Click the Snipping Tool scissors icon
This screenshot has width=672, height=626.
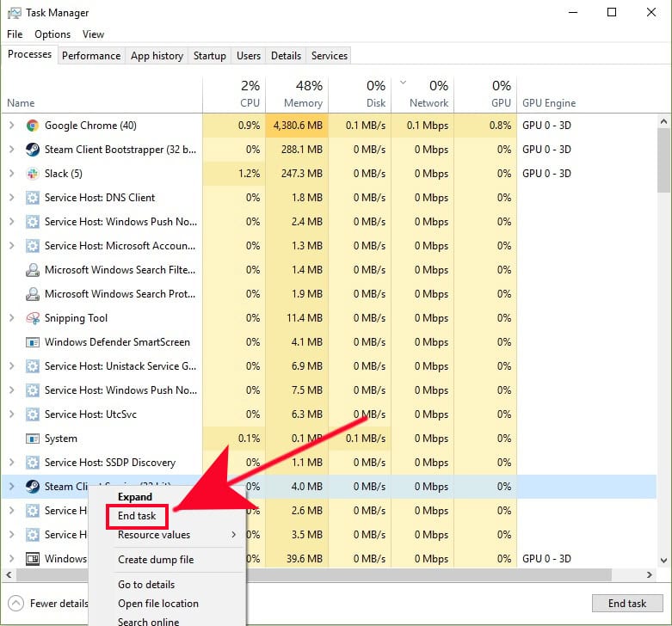tap(32, 317)
